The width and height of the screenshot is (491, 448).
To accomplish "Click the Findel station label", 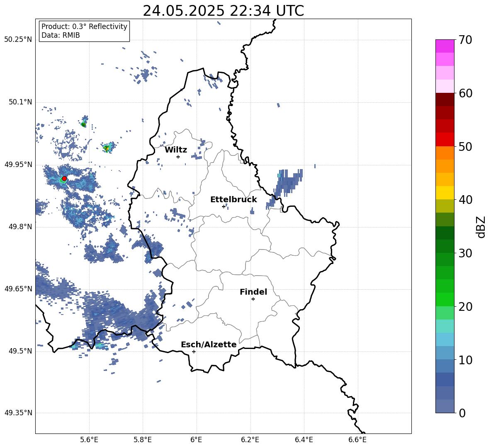I will [253, 292].
